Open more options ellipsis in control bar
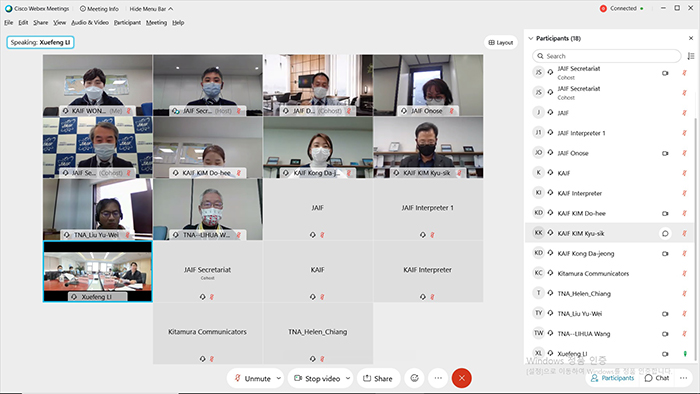Screen dimensions: 700x394 [438, 378]
